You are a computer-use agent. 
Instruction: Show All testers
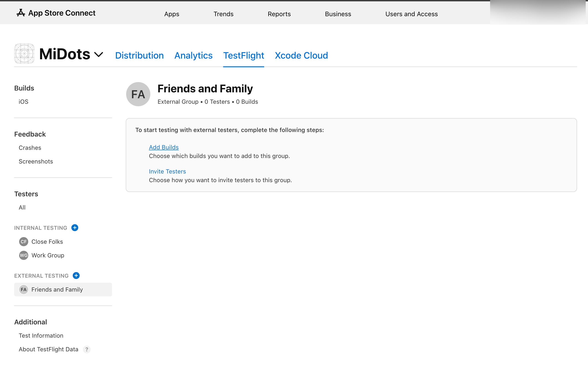tap(22, 207)
